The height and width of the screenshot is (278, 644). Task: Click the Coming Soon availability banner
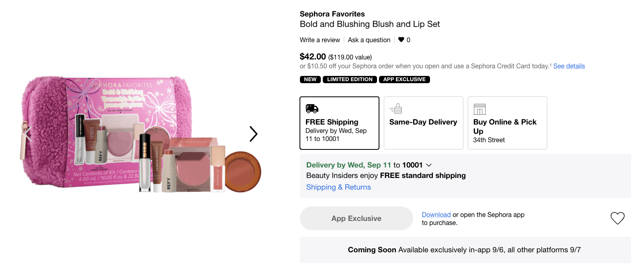tap(465, 250)
